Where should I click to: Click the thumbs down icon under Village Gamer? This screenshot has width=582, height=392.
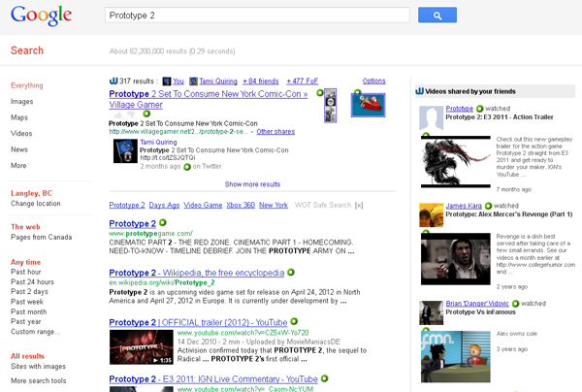click(131, 114)
